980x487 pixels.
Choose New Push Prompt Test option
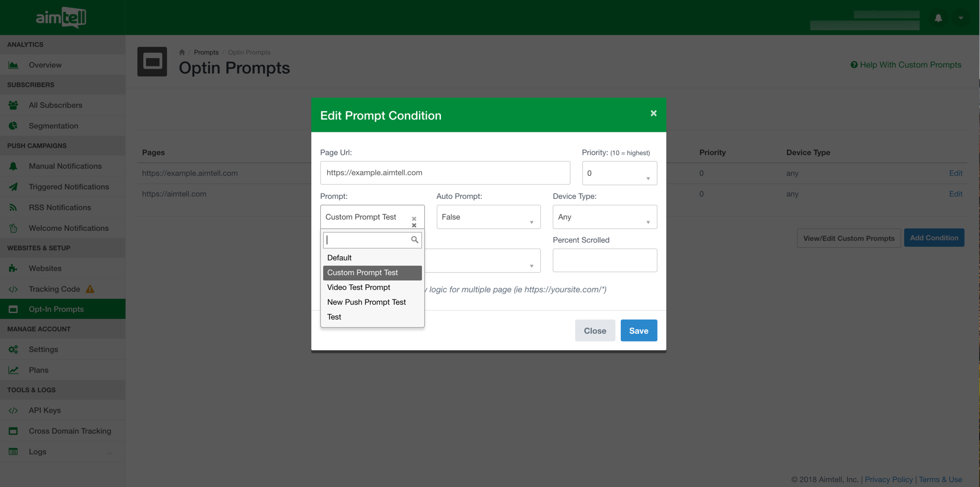coord(366,302)
